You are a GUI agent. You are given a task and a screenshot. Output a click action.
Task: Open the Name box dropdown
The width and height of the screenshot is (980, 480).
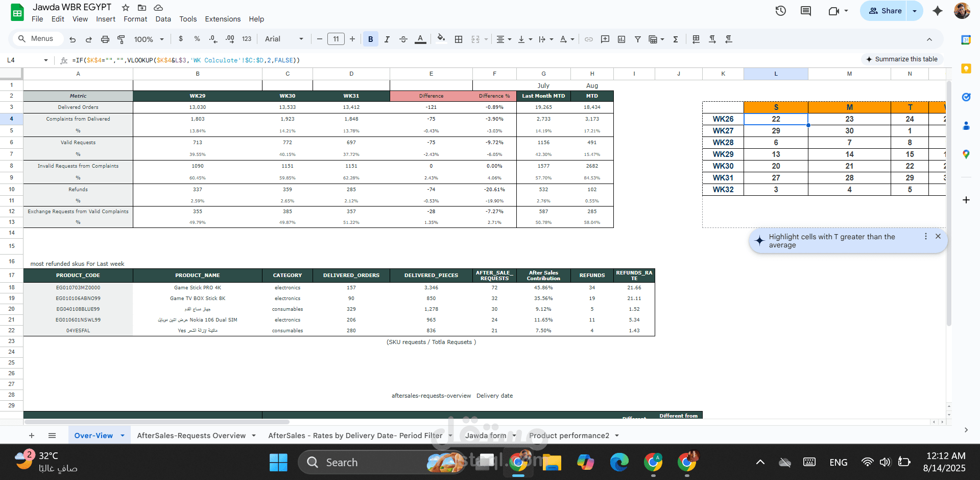click(x=46, y=60)
